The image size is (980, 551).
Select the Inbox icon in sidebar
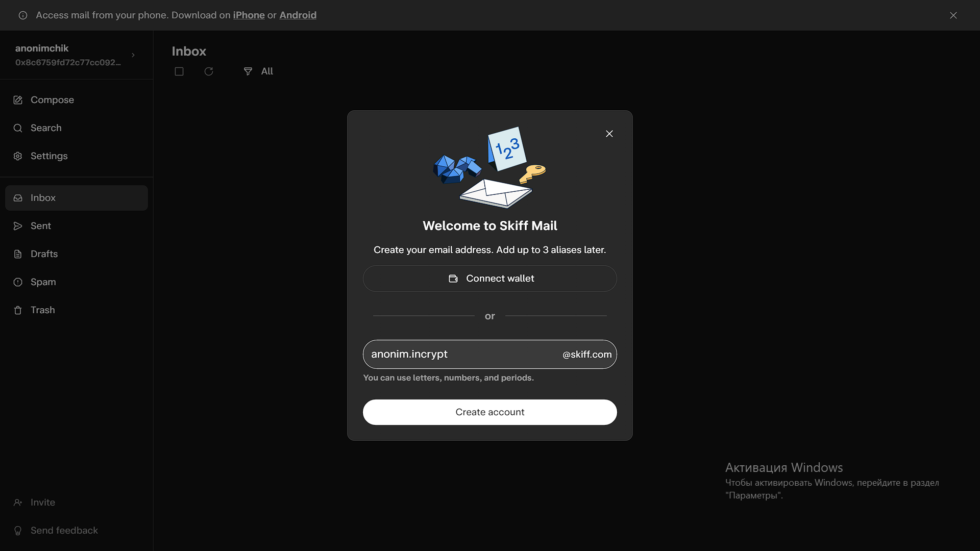tap(18, 197)
